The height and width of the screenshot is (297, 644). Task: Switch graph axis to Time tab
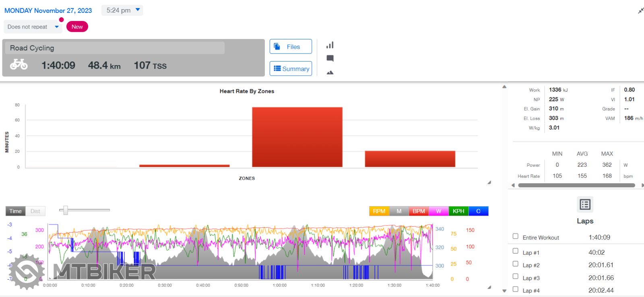coord(15,211)
